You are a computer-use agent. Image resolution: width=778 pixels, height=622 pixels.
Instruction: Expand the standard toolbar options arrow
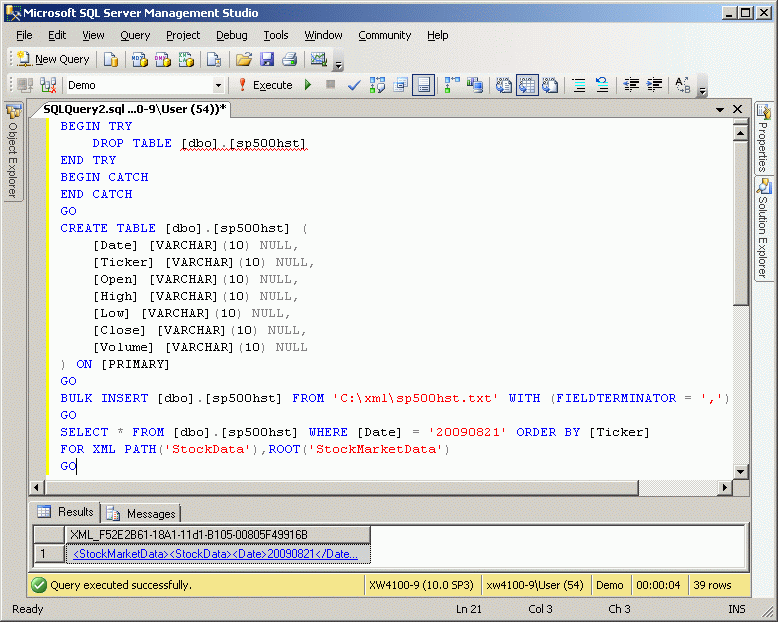click(x=338, y=65)
